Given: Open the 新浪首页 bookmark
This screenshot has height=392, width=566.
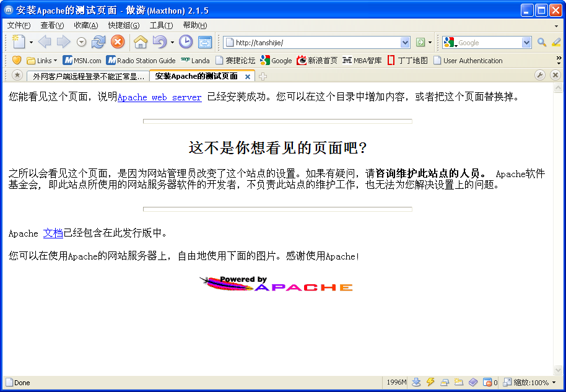Looking at the screenshot, I should click(x=317, y=61).
